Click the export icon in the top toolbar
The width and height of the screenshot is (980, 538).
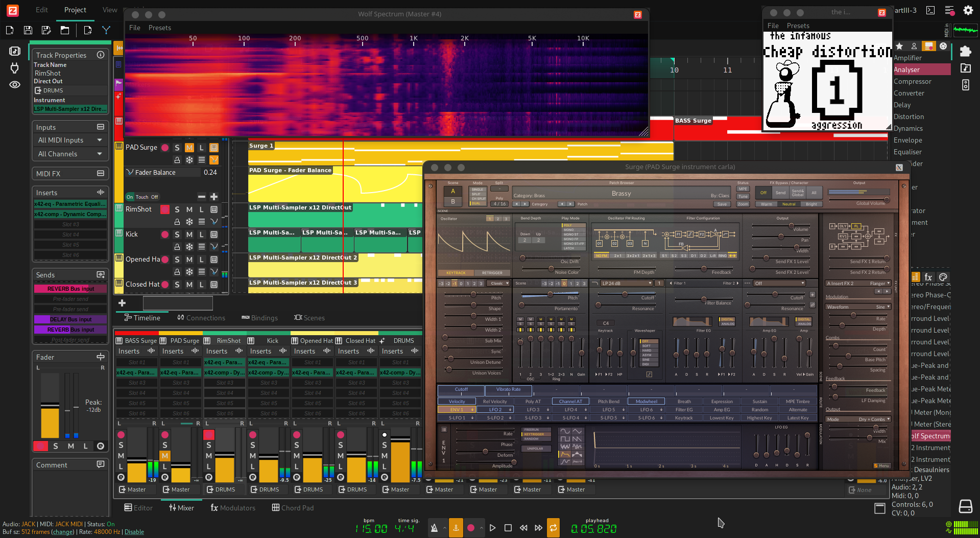[x=87, y=30]
